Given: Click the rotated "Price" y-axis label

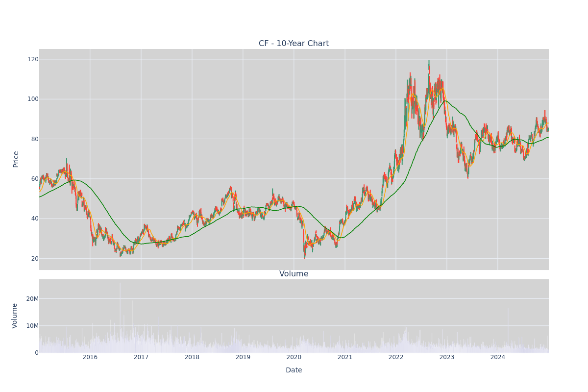Looking at the screenshot, I should [16, 159].
